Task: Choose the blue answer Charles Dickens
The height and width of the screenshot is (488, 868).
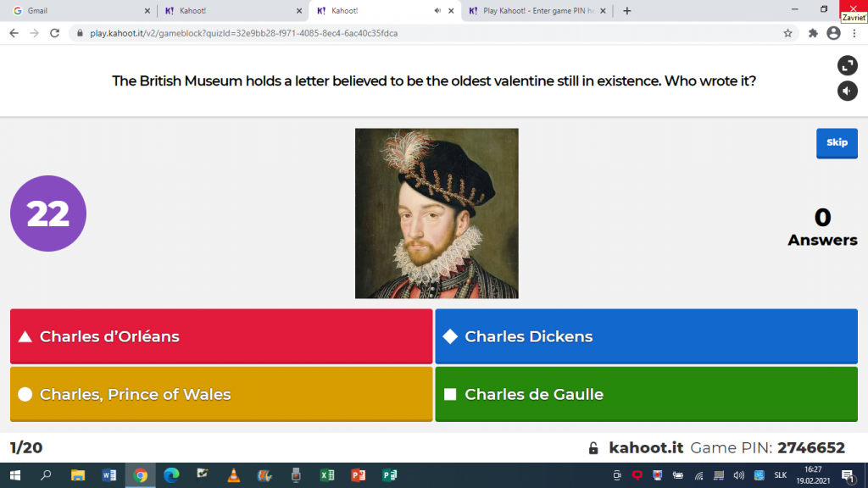Action: pos(646,336)
